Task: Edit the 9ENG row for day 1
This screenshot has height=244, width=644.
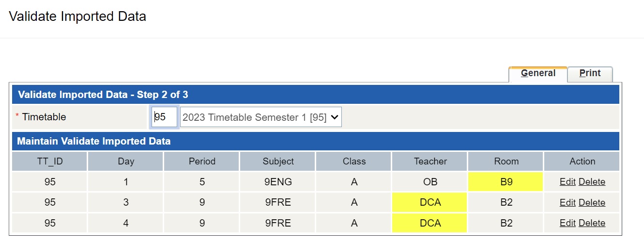Action: [567, 182]
